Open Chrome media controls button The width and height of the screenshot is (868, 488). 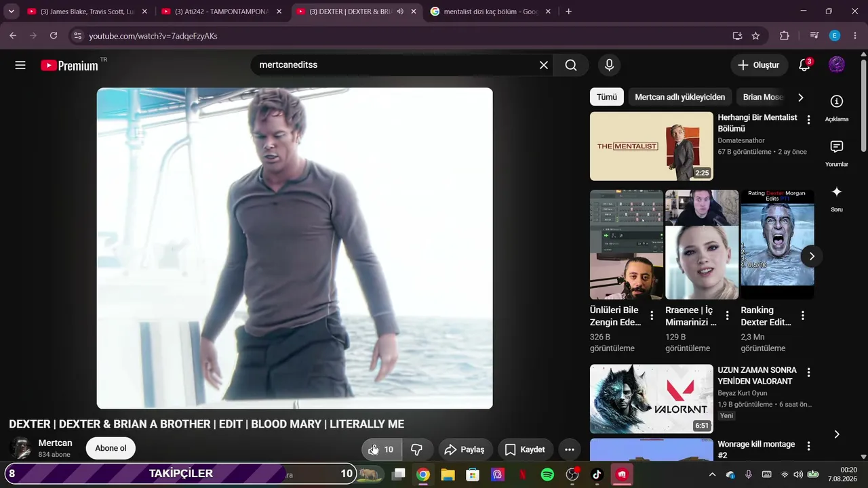(814, 36)
